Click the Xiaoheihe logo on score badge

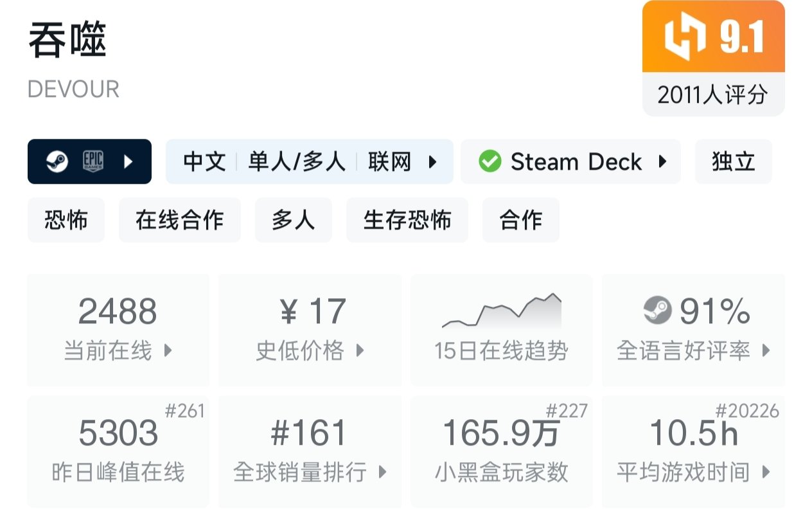tap(686, 37)
